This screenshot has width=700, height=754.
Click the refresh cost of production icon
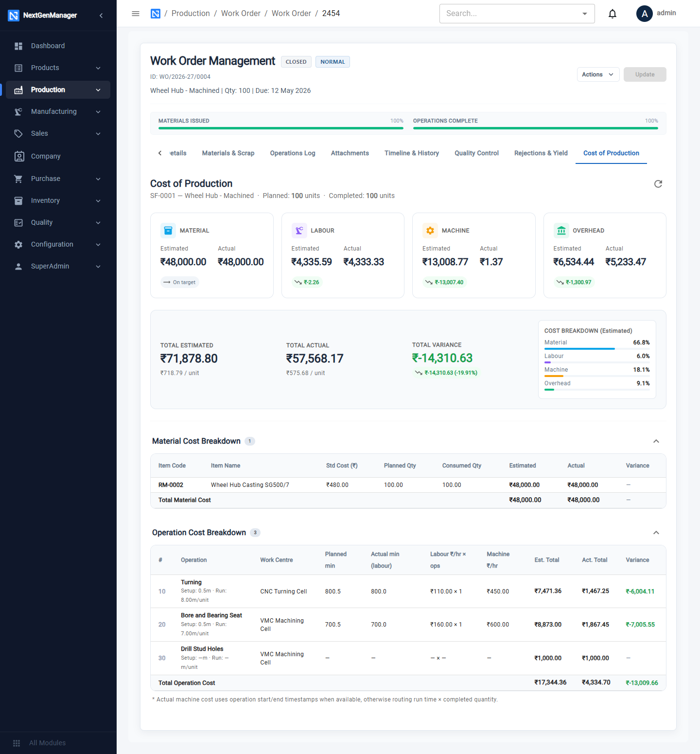(658, 184)
